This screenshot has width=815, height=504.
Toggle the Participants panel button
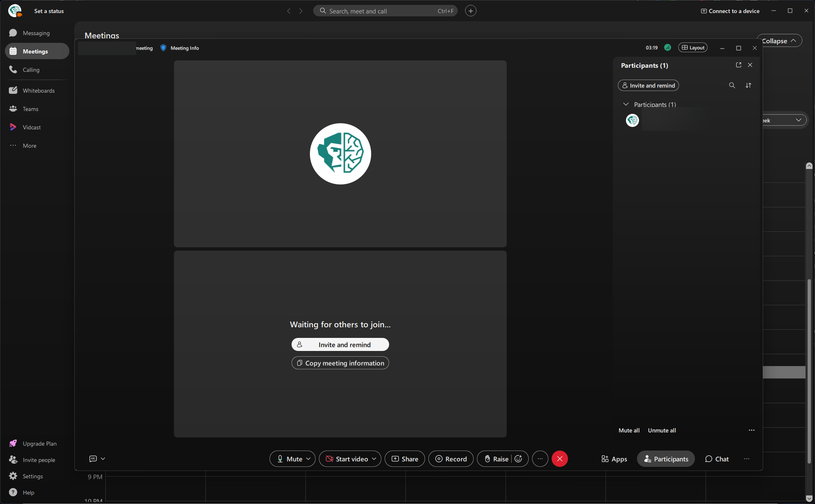tap(666, 459)
